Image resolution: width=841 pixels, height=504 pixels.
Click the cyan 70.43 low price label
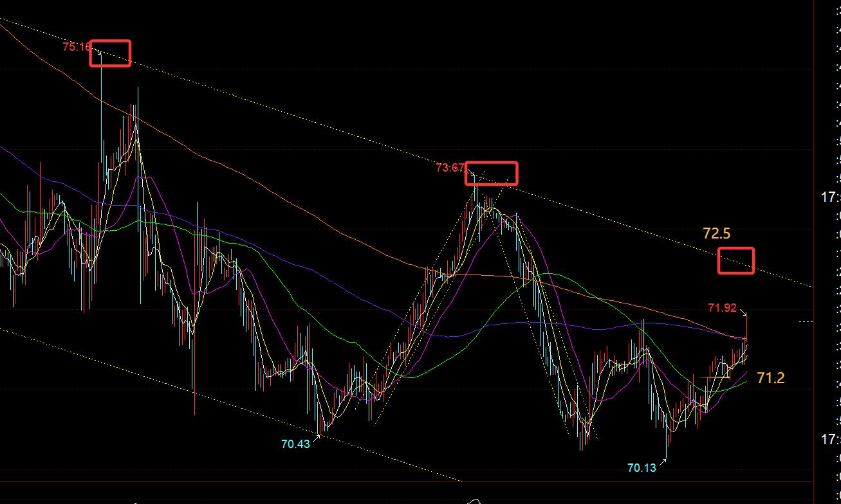[295, 444]
